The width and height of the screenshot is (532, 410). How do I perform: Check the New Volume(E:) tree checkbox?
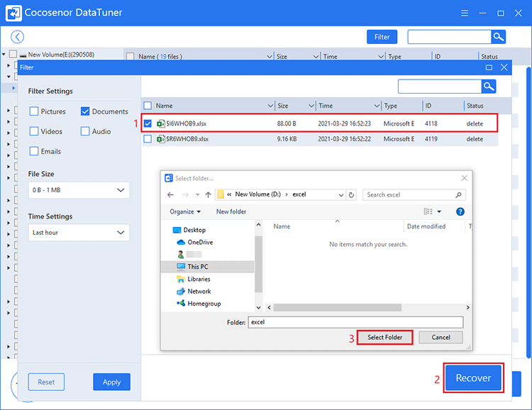pos(13,54)
